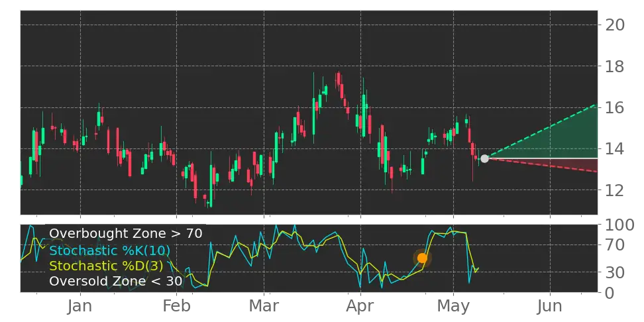644x322 pixels.
Task: Select the 'Stochastic %D(3)' legend label
Action: point(106,266)
